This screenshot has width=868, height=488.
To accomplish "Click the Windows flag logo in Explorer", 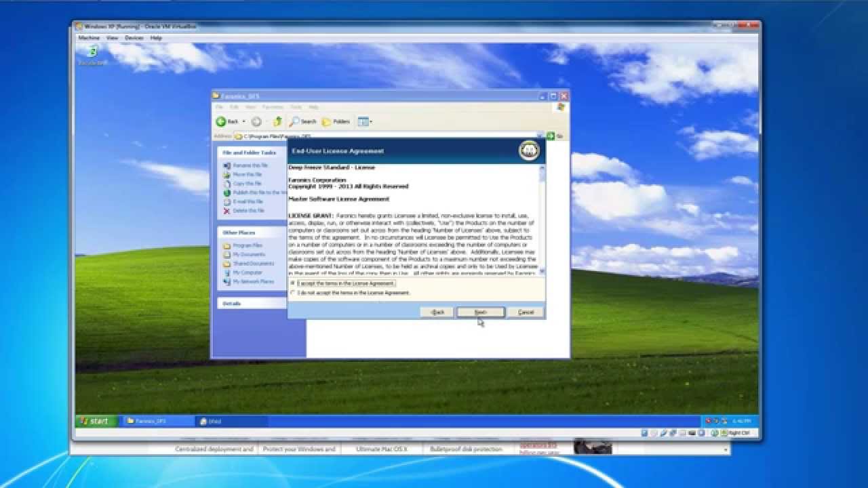I will (561, 107).
